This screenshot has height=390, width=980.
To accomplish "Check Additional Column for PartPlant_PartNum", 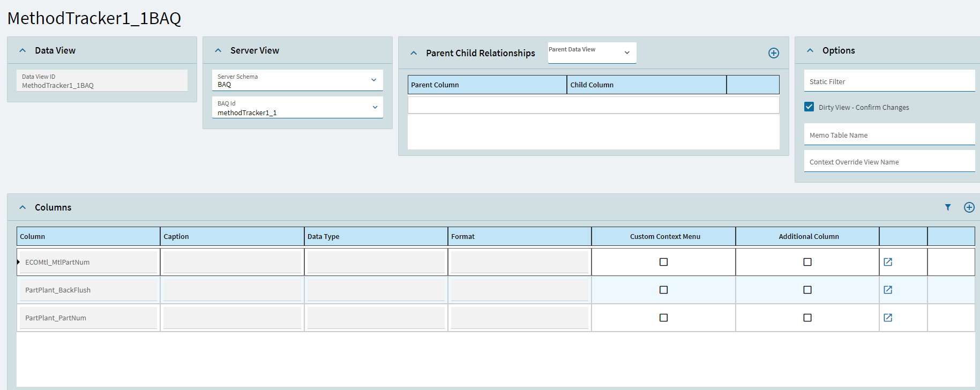I will (807, 318).
